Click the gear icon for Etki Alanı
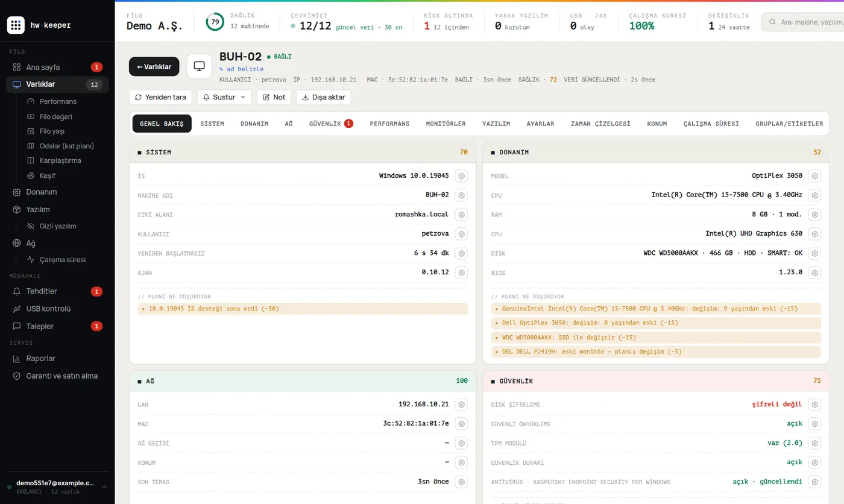 (x=461, y=215)
